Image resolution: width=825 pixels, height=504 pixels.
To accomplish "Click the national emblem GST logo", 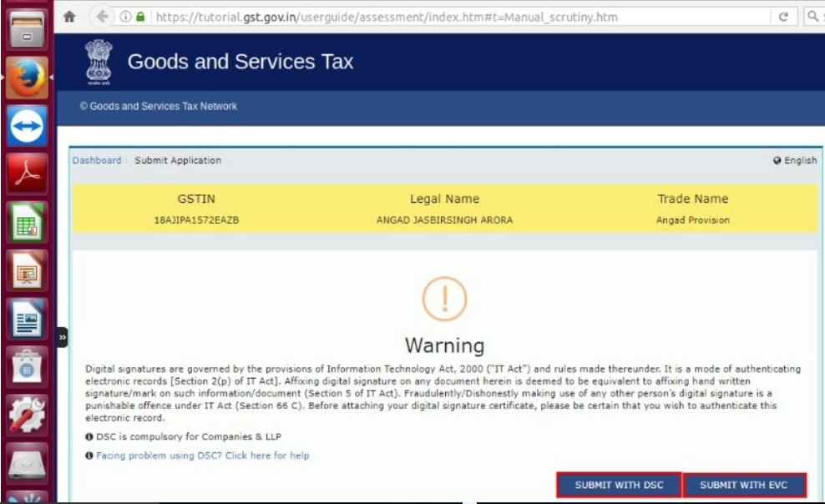I will [x=99, y=63].
